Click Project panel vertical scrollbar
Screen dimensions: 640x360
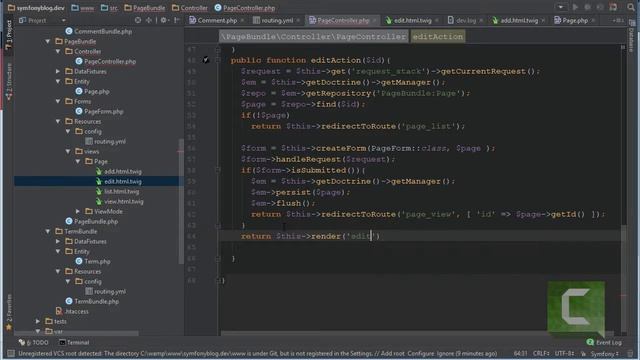(x=181, y=202)
